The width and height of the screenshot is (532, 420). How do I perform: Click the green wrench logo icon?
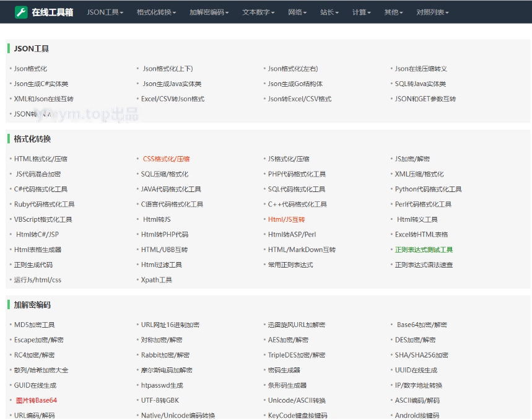[21, 12]
